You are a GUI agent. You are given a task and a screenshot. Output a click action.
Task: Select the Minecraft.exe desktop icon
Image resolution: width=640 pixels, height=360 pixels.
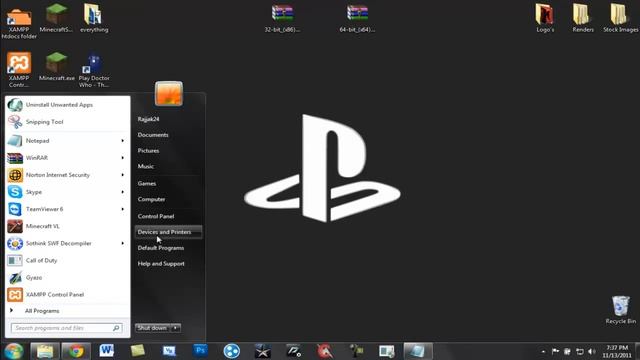tap(56, 67)
